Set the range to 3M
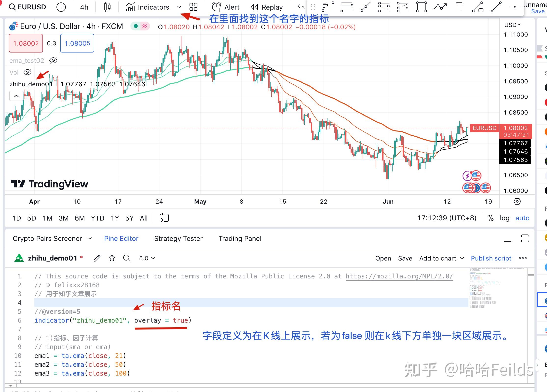547x392 pixels. [x=64, y=218]
